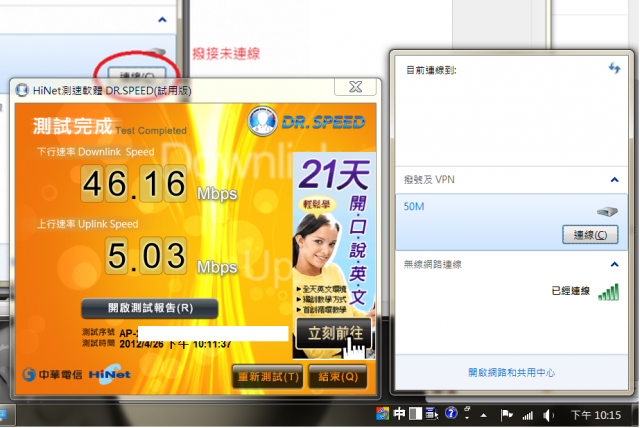Click the downlink speed 46.16 readout
The image size is (640, 428).
[134, 184]
